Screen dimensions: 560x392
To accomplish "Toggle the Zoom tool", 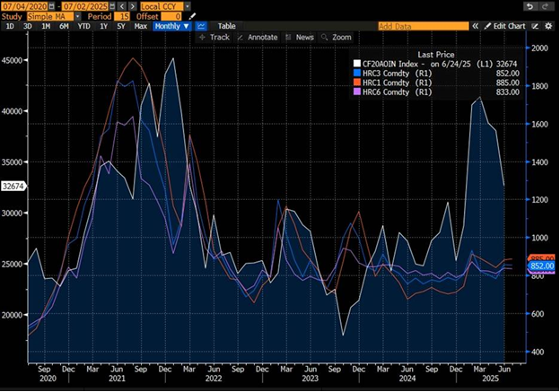I will 337,38.
